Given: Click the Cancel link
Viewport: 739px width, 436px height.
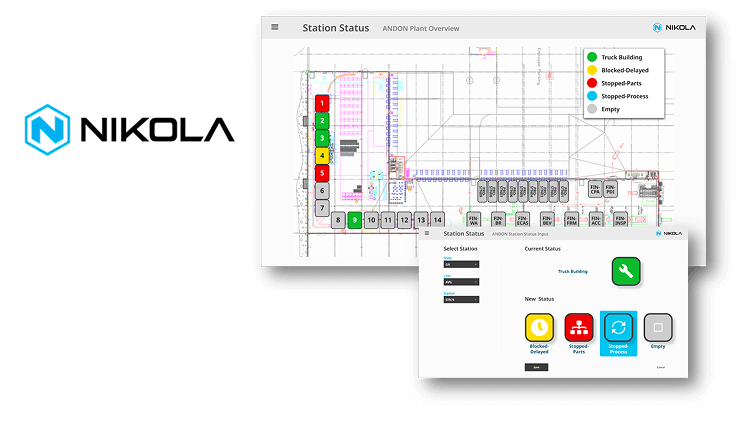Looking at the screenshot, I should 661,367.
